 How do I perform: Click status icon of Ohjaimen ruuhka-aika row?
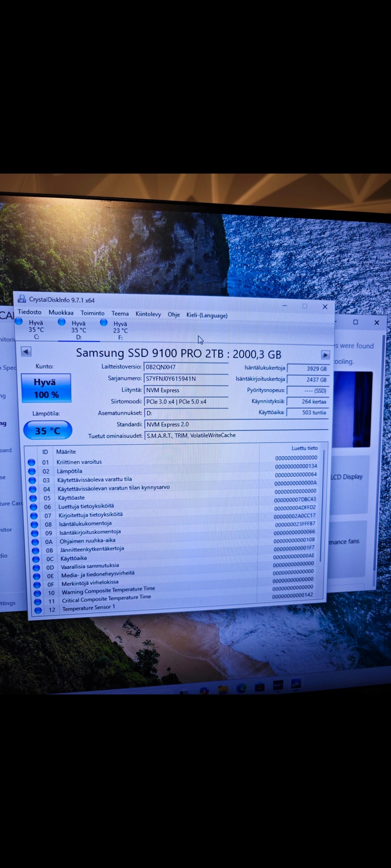point(35,542)
